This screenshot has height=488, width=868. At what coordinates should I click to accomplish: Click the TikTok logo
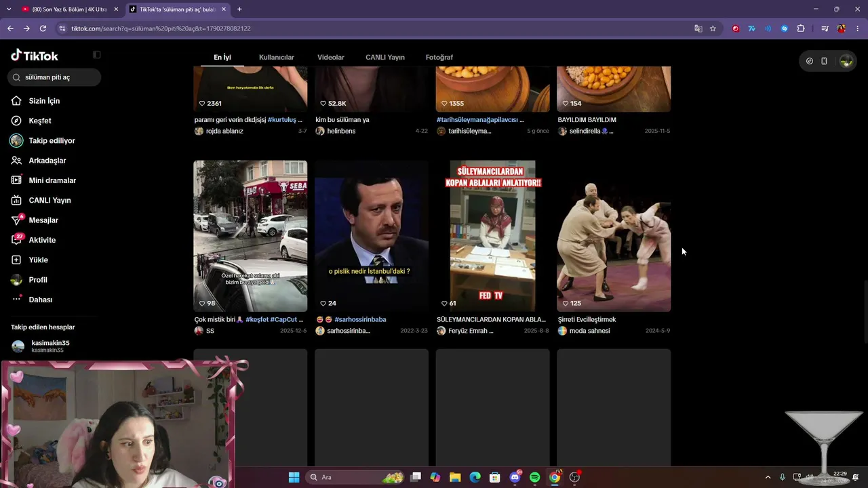click(35, 56)
